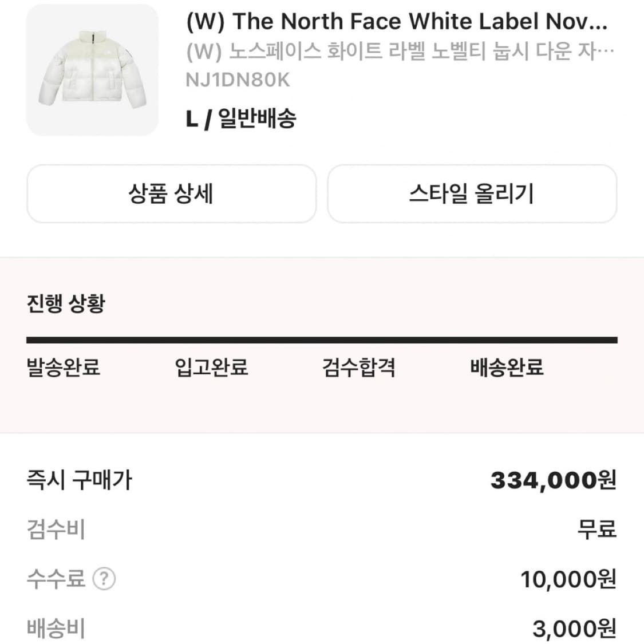Screen dimensions: 644x644
Task: Click the 334,000원 purchase price
Action: [554, 481]
